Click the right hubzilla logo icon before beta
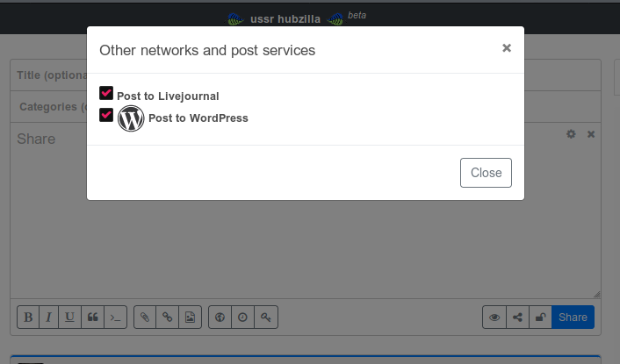Viewport: 620px width, 364px height. [x=335, y=19]
